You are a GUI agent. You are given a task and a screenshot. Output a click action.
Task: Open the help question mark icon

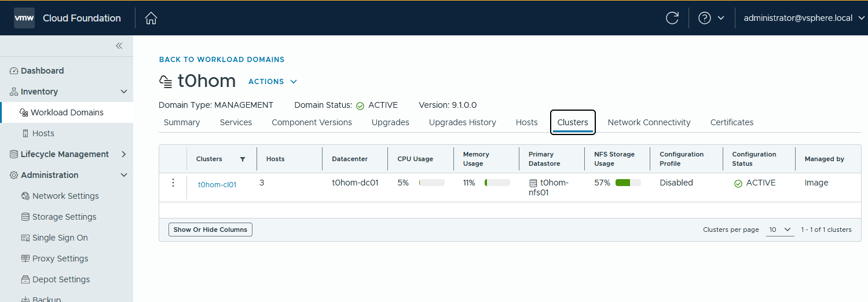coord(705,18)
